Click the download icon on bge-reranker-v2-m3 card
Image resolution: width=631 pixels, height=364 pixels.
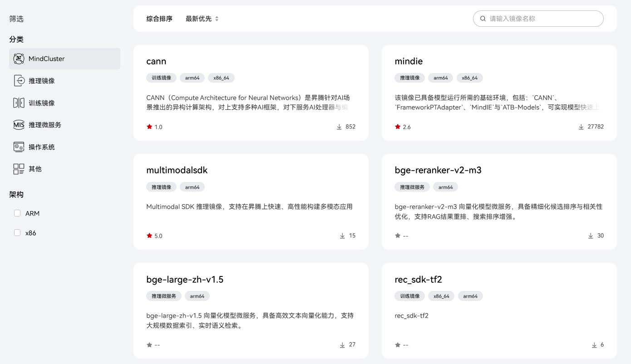[x=591, y=236]
